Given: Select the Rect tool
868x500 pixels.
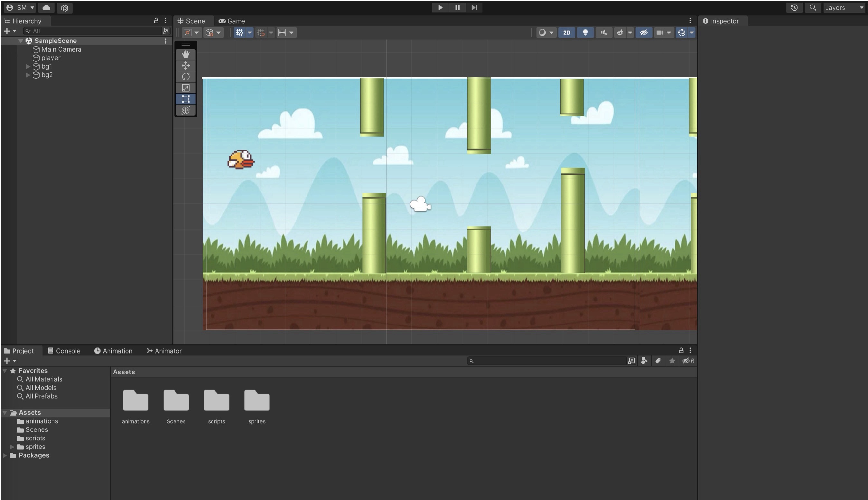Looking at the screenshot, I should click(x=185, y=99).
